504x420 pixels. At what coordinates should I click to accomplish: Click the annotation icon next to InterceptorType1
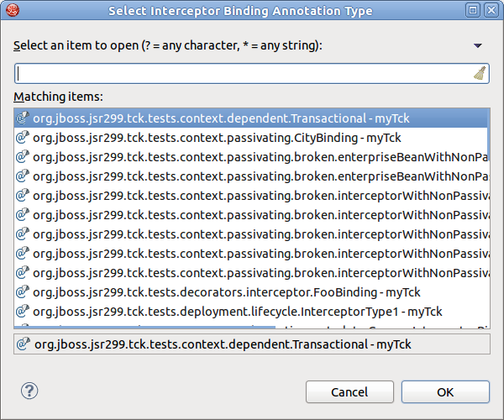pos(24,312)
